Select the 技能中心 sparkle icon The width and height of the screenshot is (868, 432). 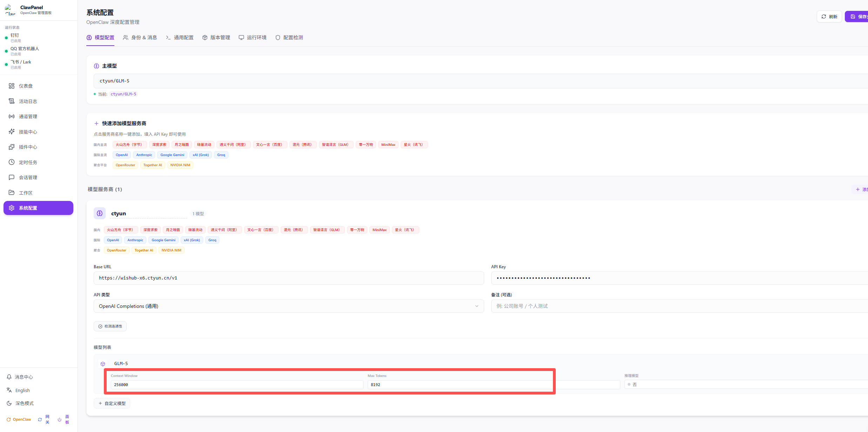tap(12, 132)
